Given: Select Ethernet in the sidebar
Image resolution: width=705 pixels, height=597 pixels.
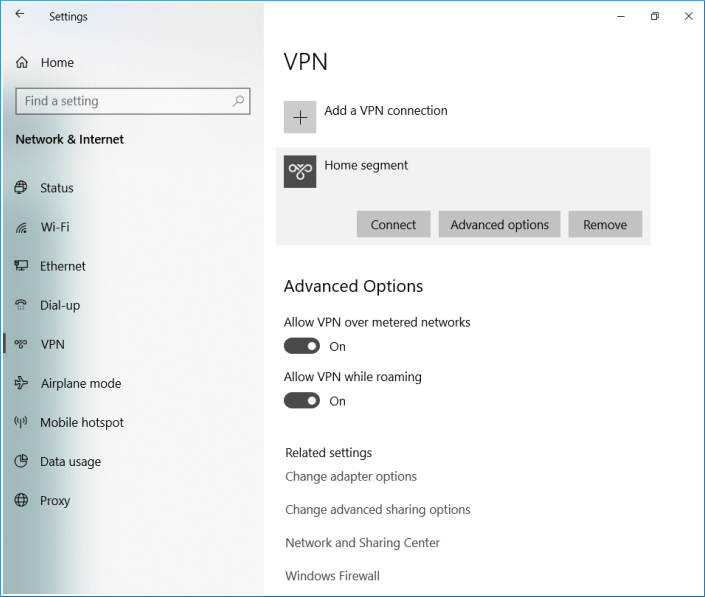Looking at the screenshot, I should [x=63, y=266].
